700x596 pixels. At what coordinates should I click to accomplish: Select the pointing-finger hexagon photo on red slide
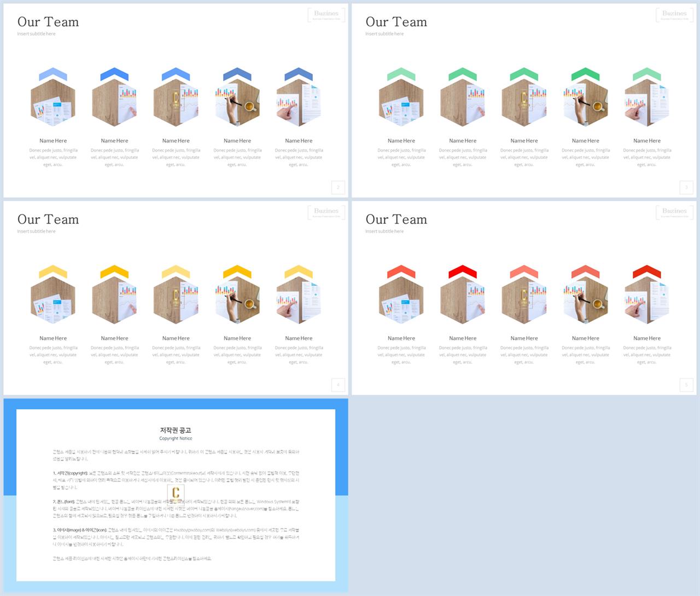(x=647, y=300)
